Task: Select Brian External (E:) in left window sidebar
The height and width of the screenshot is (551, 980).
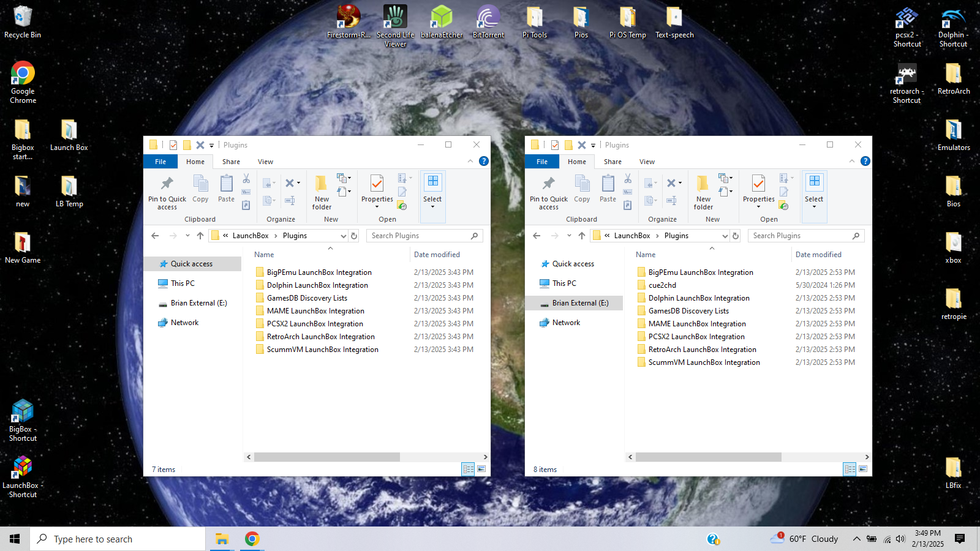Action: coord(193,303)
